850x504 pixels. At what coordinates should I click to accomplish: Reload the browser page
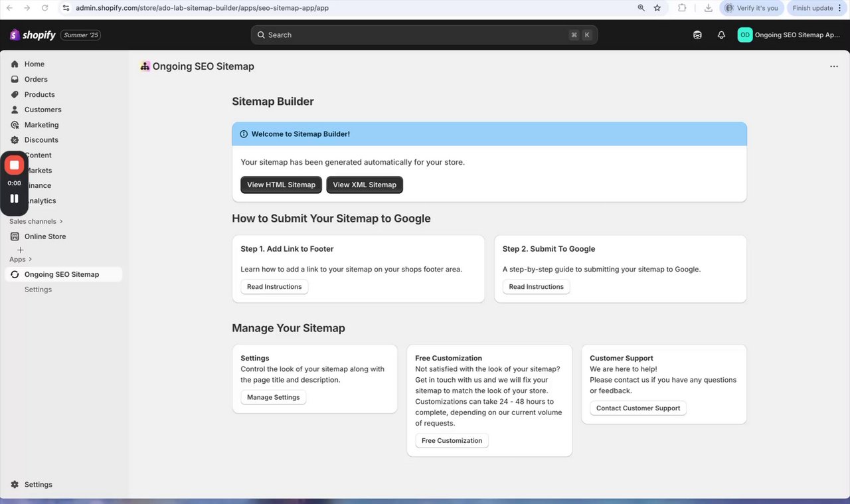pos(45,8)
